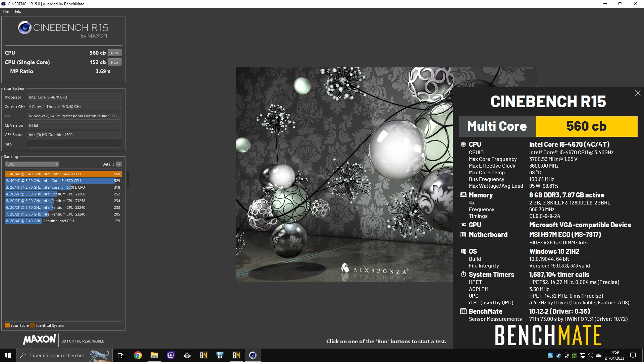Click the taskbar search box
Viewport: 644px width, 362px height.
point(64,355)
